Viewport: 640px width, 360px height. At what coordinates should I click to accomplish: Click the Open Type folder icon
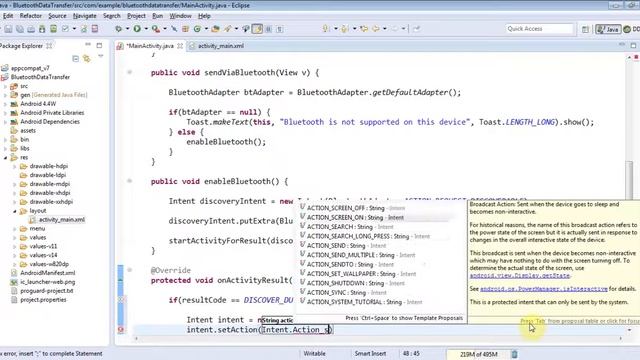(x=215, y=29)
